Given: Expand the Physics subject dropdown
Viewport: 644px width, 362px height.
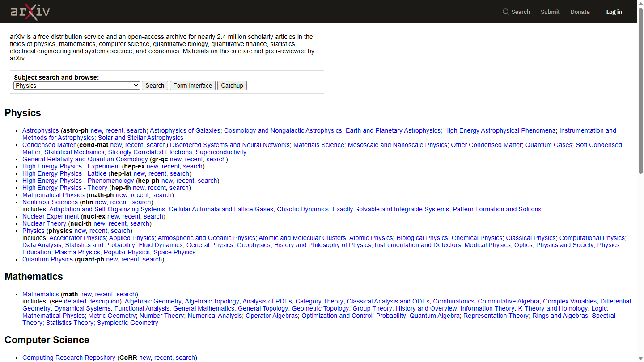Looking at the screenshot, I should (x=77, y=85).
